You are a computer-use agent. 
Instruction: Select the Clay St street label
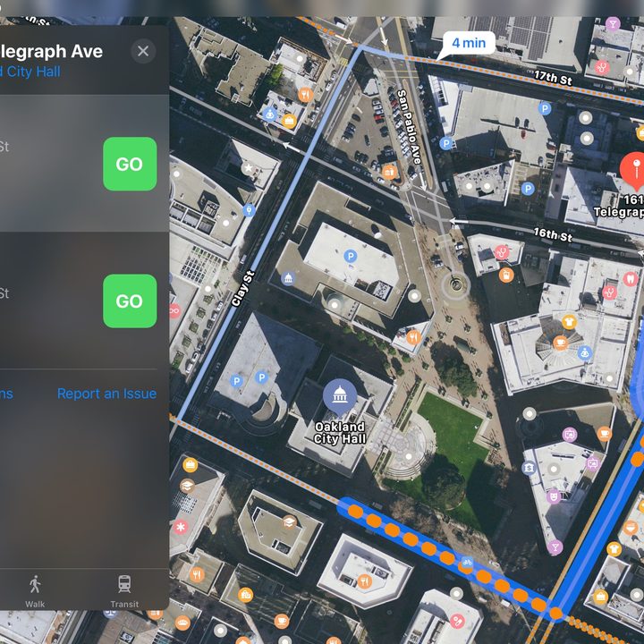[x=242, y=289]
